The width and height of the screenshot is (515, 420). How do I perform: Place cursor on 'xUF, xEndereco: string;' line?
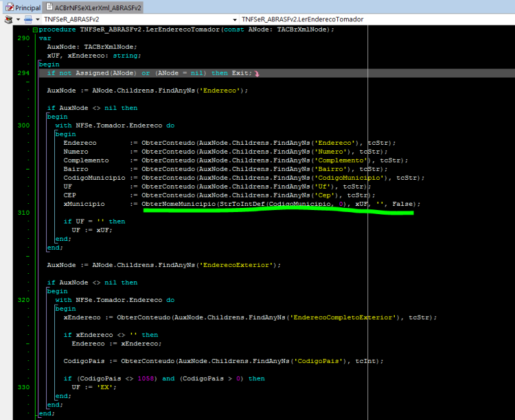click(x=94, y=56)
